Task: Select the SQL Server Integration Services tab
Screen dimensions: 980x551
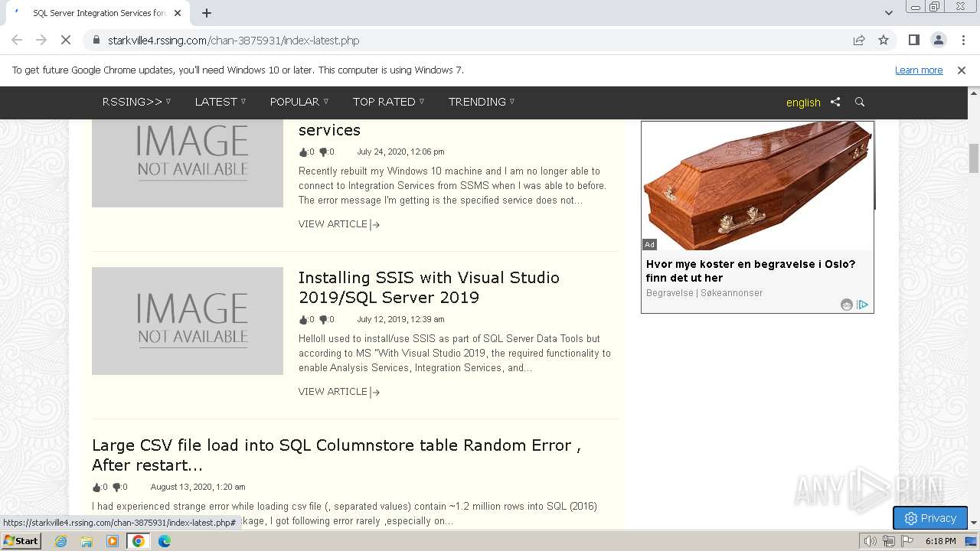Action: (96, 13)
